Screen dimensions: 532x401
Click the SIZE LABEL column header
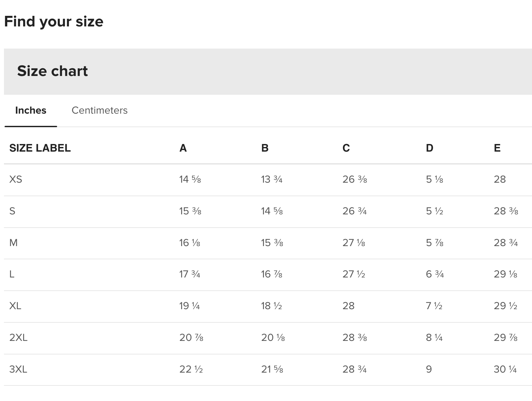point(40,148)
